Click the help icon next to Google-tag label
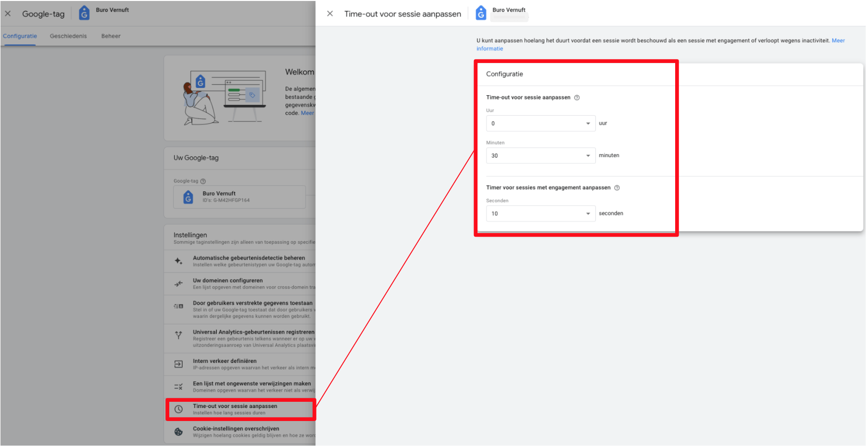The image size is (868, 446). 203,181
